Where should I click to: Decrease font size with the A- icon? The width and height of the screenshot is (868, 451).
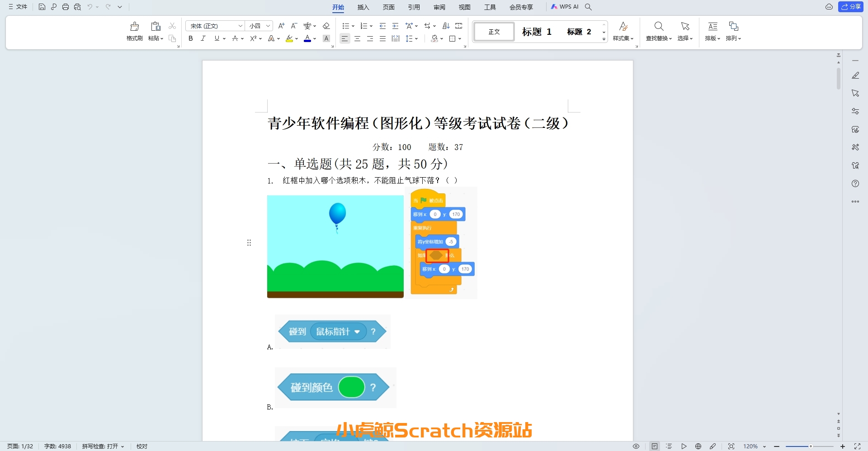click(x=294, y=26)
